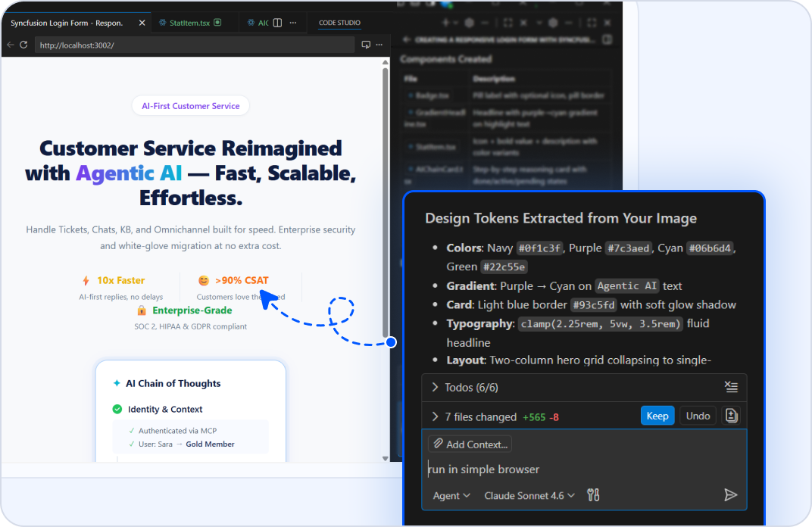Viewport: 812px width, 527px height.
Task: Open the configure tools icon in chat
Action: tap(593, 495)
